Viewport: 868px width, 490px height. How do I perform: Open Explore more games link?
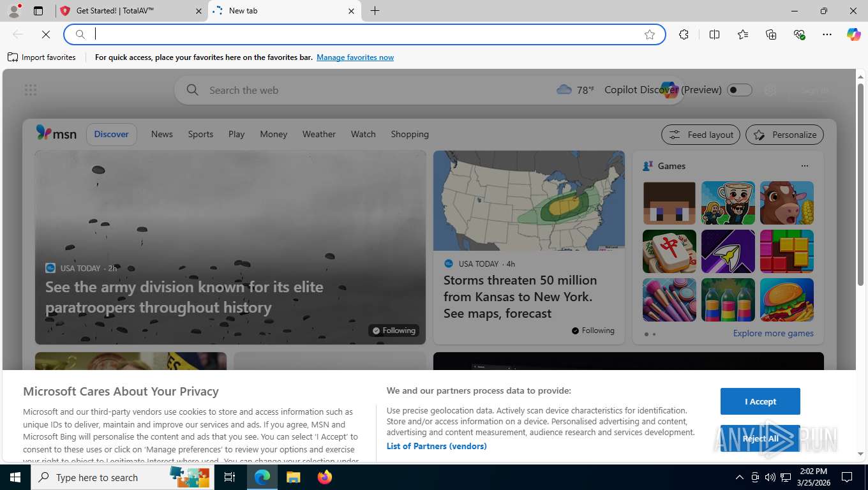[773, 333]
